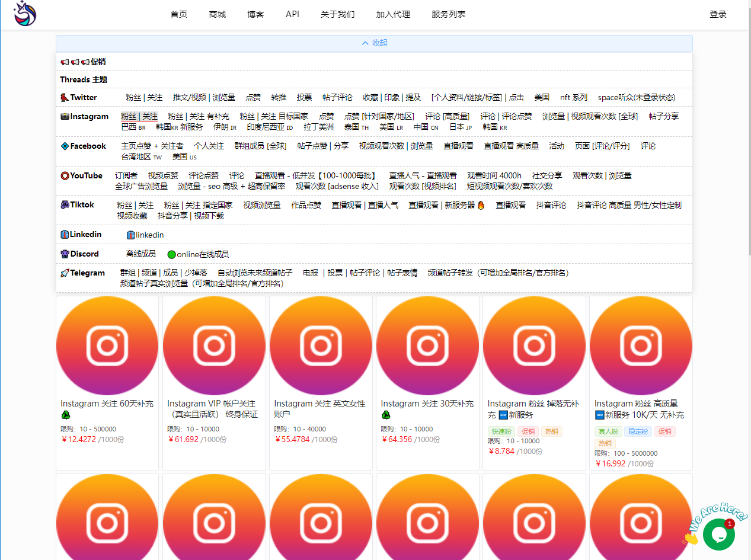Select the Linkedin category icon
The height and width of the screenshot is (560, 751).
[65, 235]
